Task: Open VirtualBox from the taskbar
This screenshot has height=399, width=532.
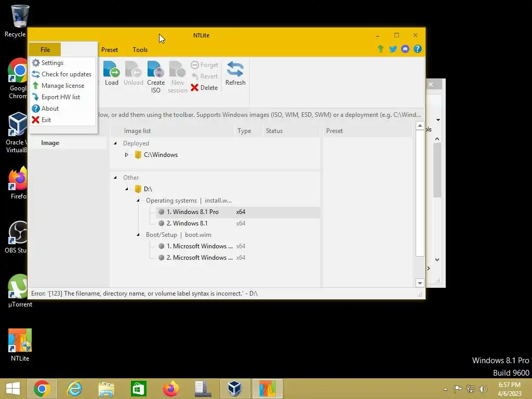Action: [x=234, y=389]
